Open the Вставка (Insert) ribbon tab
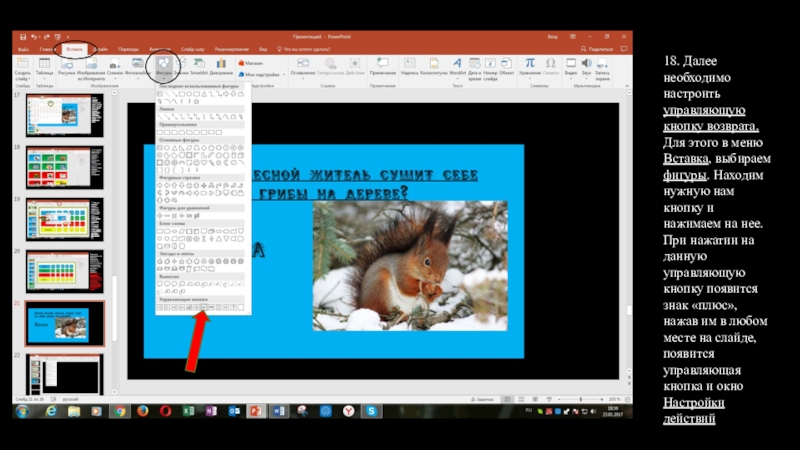Viewport: 800px width, 450px height. pos(74,48)
